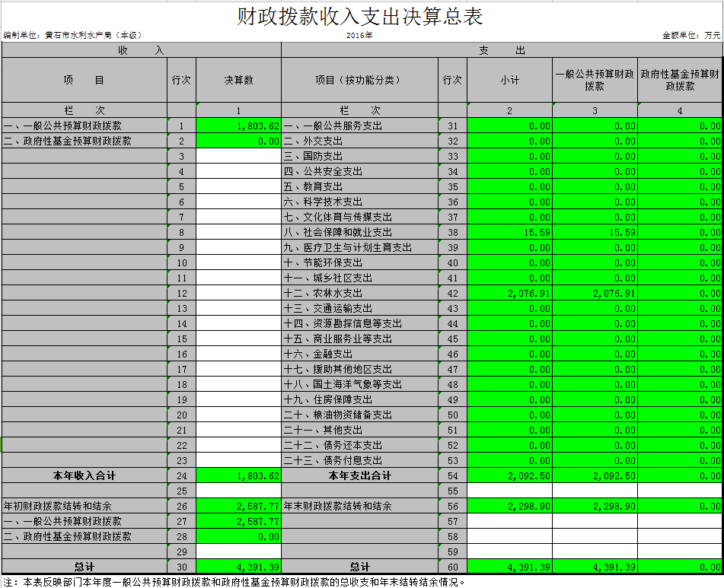Click the 三、国防支出 cell
Screen dimensions: 724x588
[x=359, y=157]
